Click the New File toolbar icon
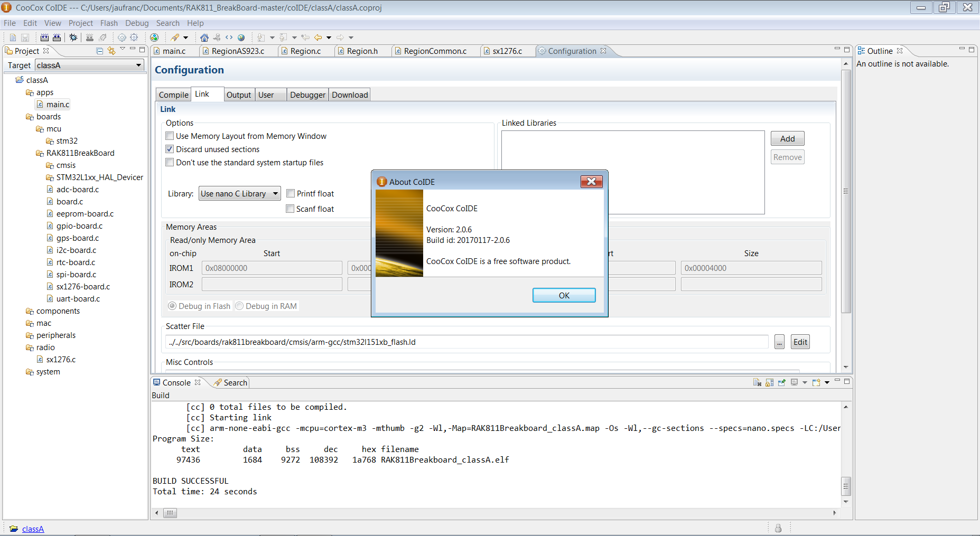 [x=13, y=37]
